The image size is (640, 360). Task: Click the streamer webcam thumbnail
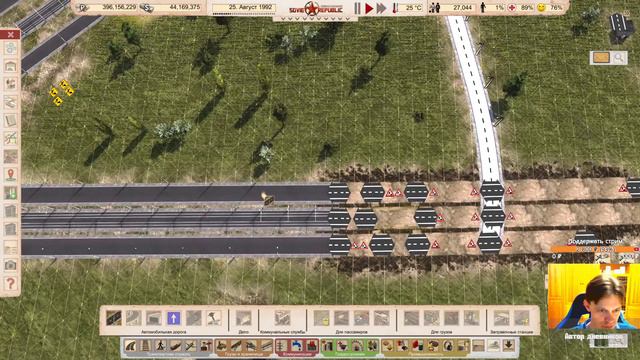pos(593,296)
